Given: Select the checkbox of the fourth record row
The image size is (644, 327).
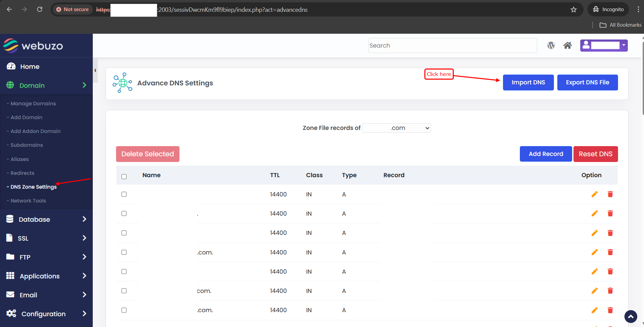Looking at the screenshot, I should [x=124, y=252].
